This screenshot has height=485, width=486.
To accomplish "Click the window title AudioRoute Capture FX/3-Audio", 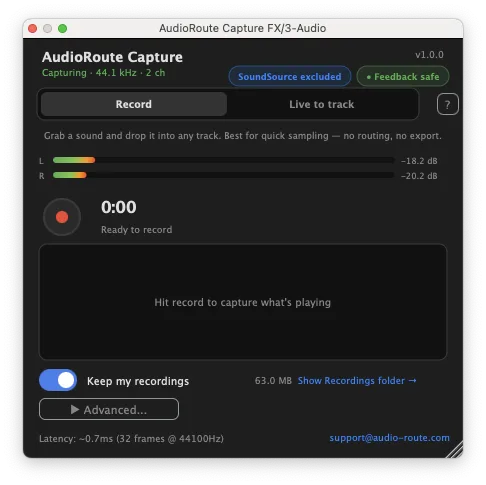I will click(x=243, y=28).
